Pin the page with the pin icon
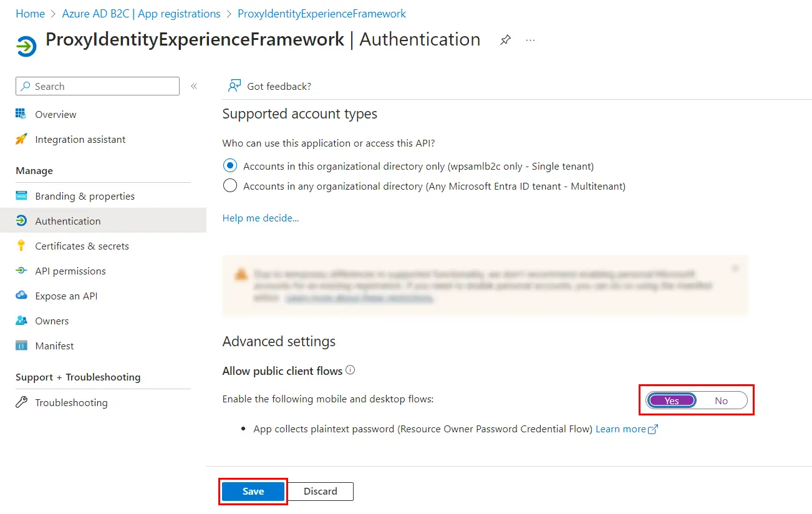 (x=505, y=40)
